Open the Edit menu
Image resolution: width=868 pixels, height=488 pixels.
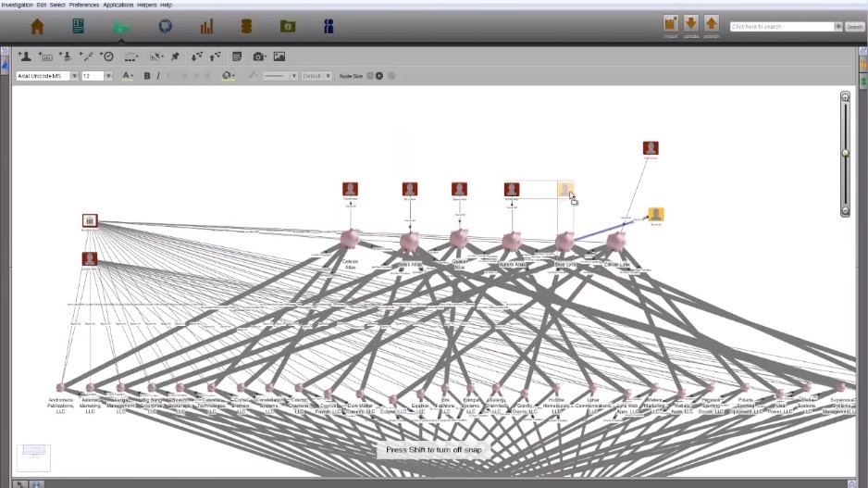tap(42, 5)
